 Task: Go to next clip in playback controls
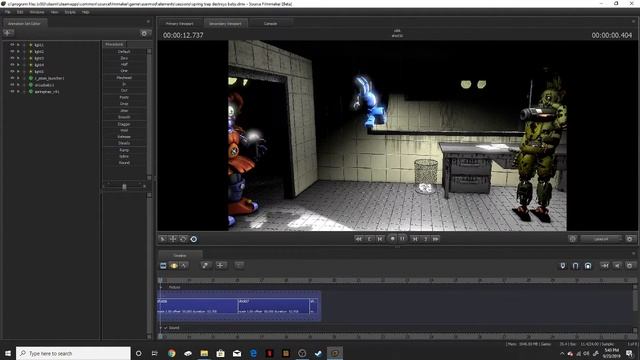pyautogui.click(x=425, y=239)
